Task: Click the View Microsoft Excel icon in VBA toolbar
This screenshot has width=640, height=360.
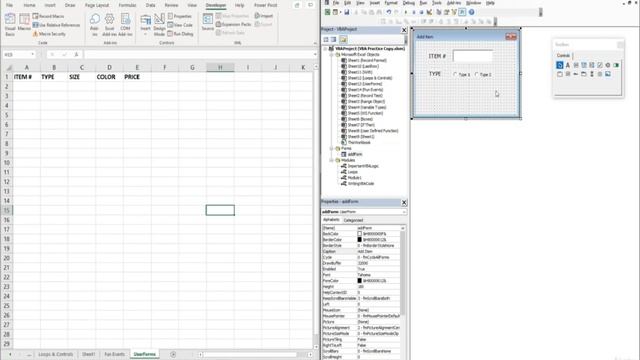Action: [327, 12]
